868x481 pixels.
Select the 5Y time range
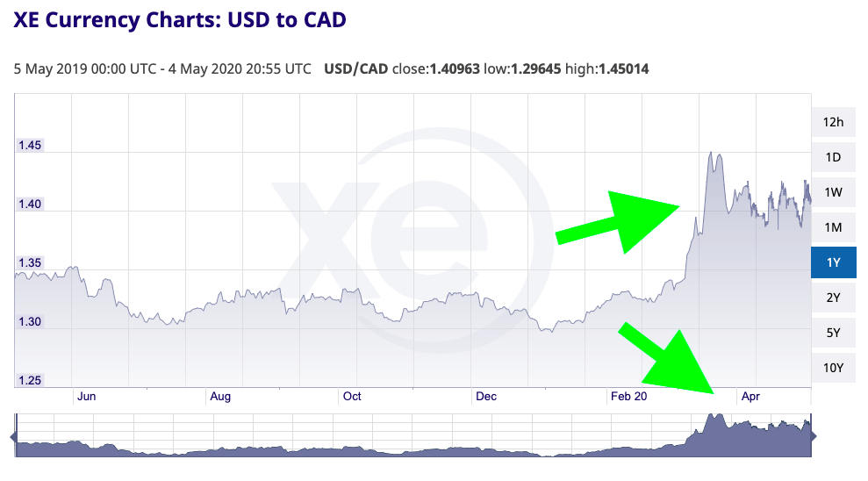[833, 333]
